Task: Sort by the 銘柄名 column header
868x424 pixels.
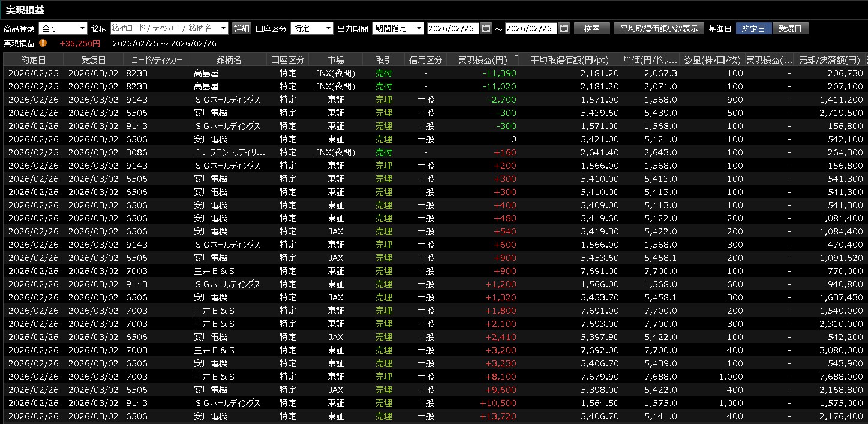Action: pos(229,60)
